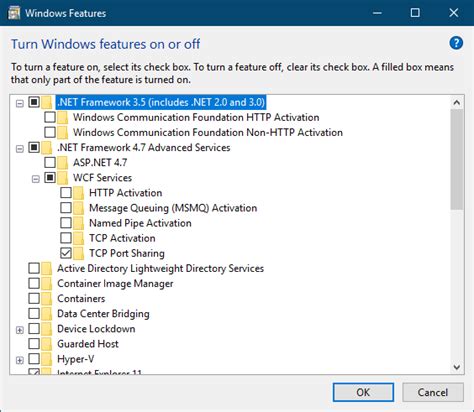Collapse the WCF Services subtree
474x412 pixels.
[36, 179]
